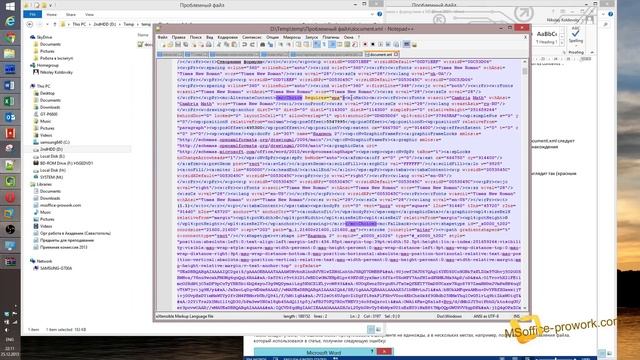Select Homegroup in Explorer navigation pane
Viewport: 640px width, 360px height.
[x=47, y=65]
